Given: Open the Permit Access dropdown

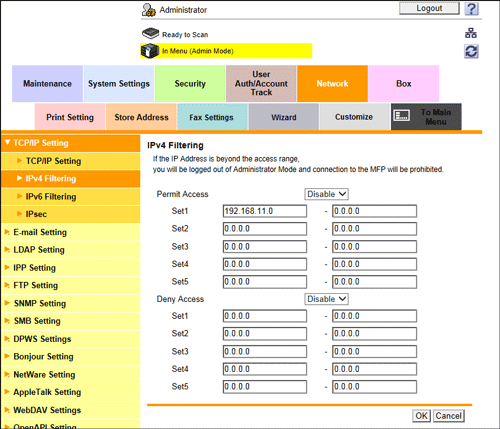Looking at the screenshot, I should pyautogui.click(x=326, y=194).
